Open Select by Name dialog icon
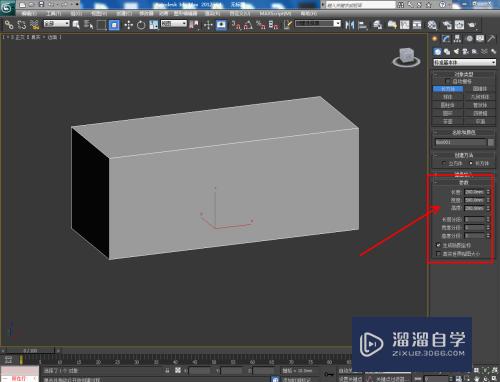Viewport: 500px width, 382px height. tap(88, 25)
